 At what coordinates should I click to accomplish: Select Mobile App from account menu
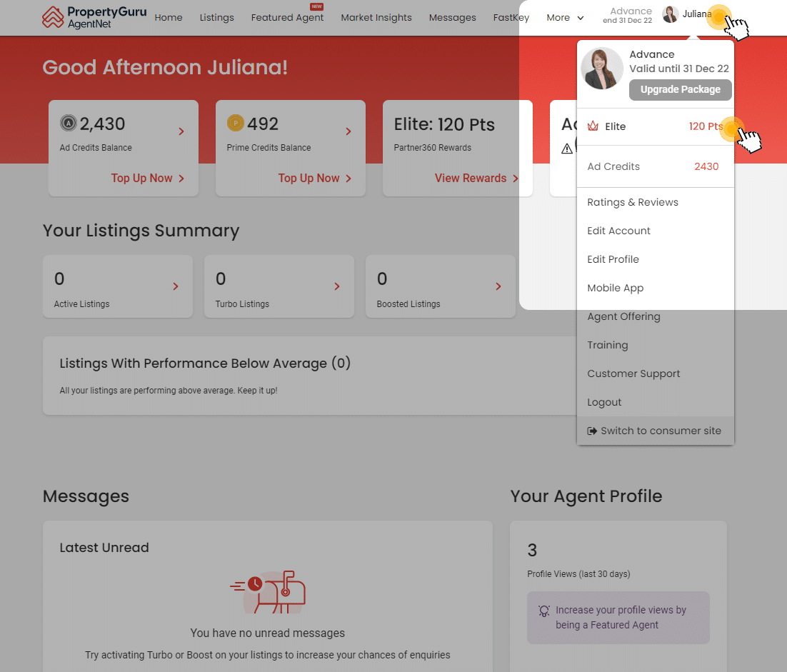point(656,288)
